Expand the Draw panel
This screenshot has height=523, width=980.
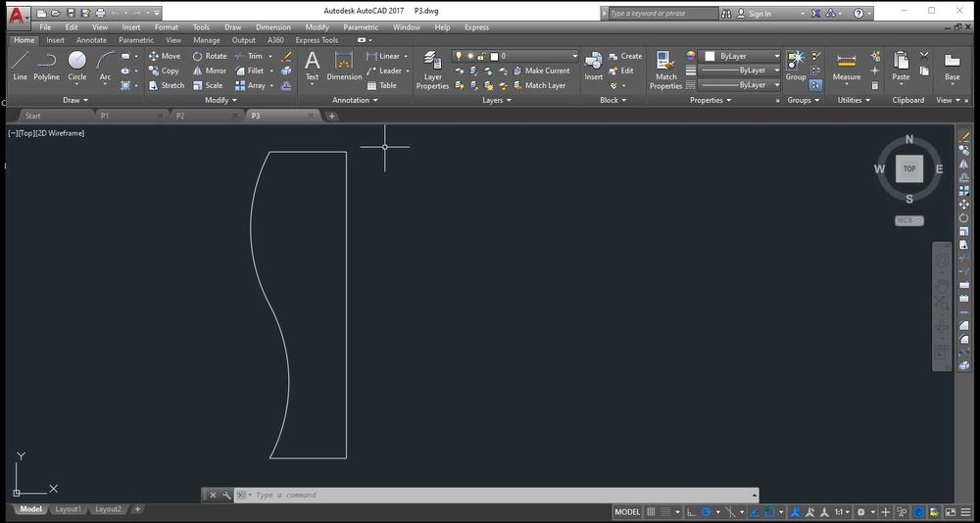click(75, 100)
